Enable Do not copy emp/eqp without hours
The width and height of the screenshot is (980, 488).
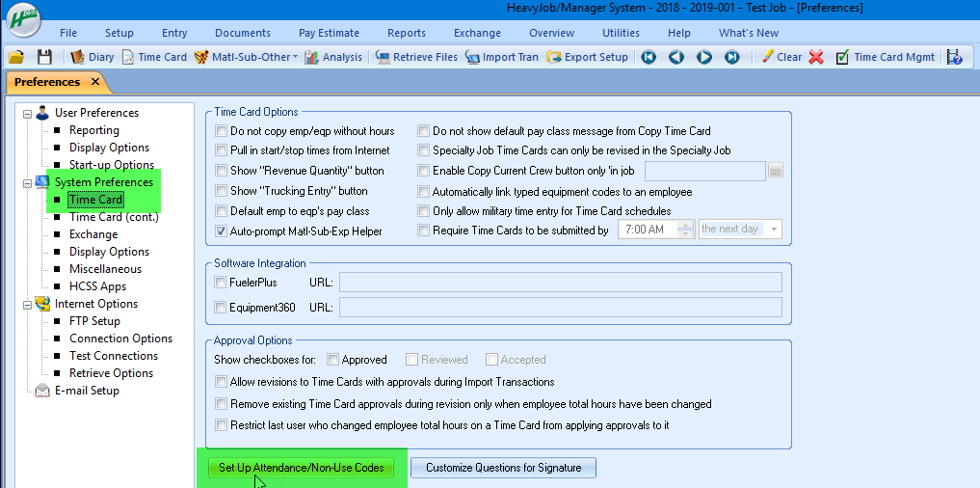click(x=221, y=131)
